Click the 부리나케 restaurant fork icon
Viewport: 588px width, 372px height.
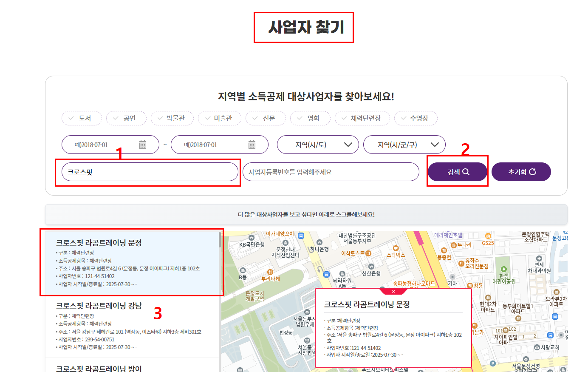click(x=270, y=272)
